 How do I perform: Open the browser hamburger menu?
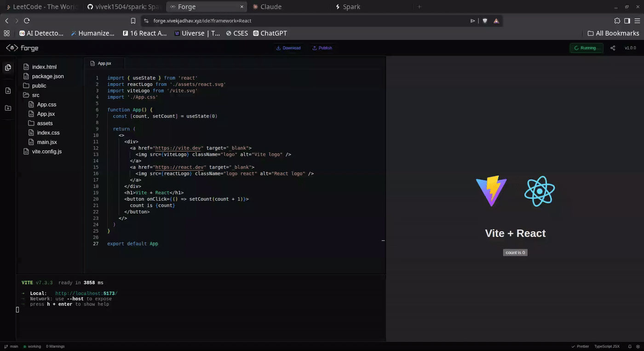(637, 21)
